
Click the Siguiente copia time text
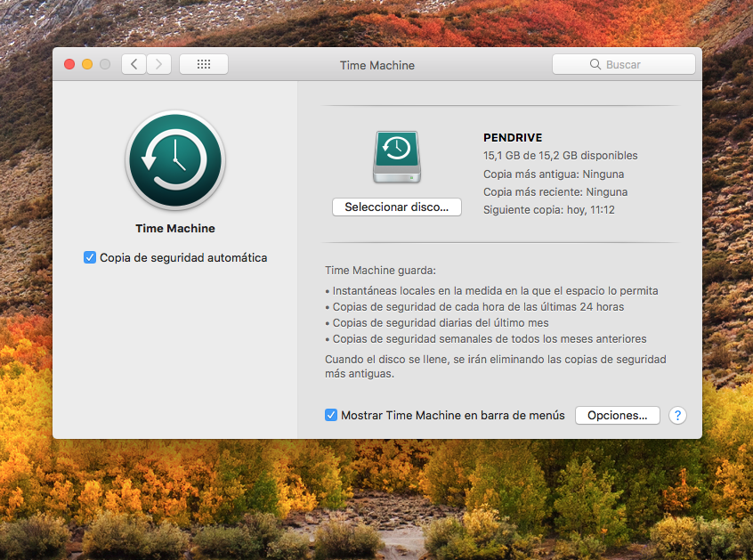548,210
